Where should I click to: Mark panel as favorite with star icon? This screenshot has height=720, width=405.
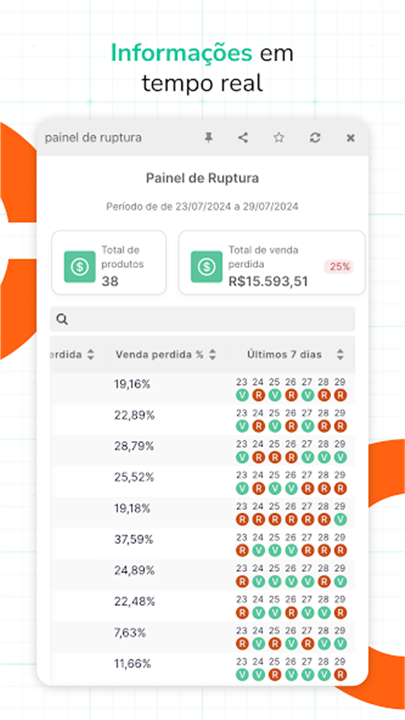[x=279, y=137]
